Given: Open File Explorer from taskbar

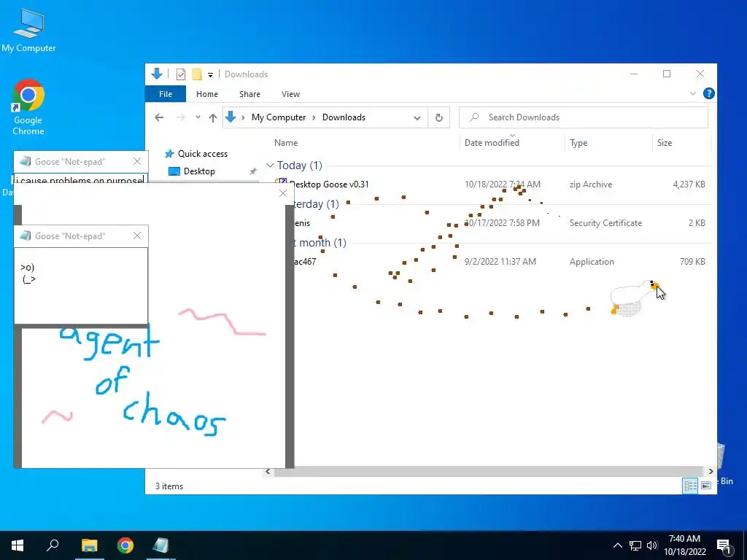Looking at the screenshot, I should coord(89,545).
